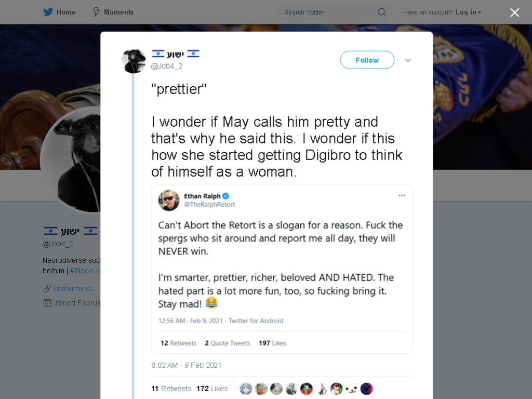Open the @TheRalphRetort handle
This screenshot has width=532, height=399.
tap(209, 205)
